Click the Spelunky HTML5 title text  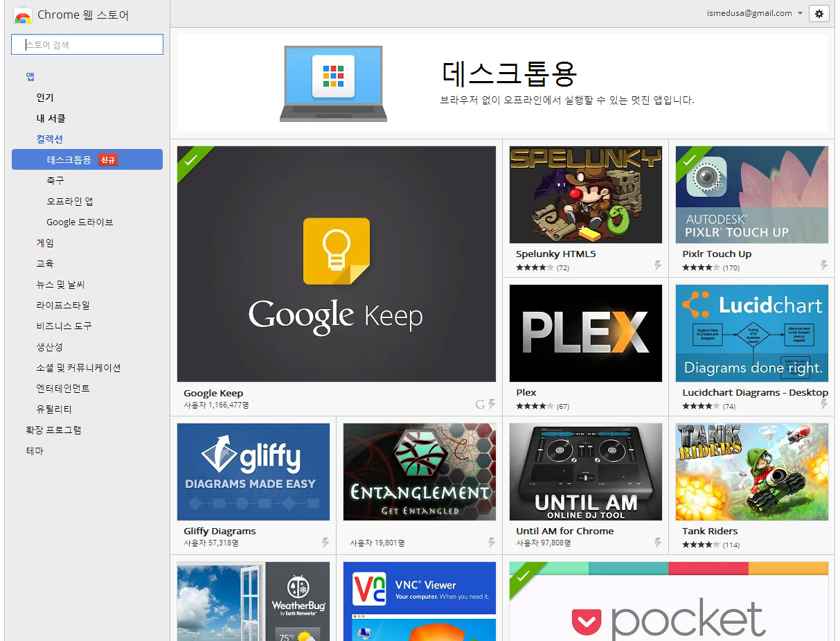pos(556,254)
